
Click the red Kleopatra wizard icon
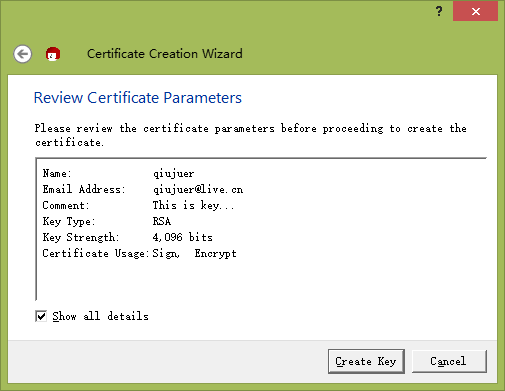(x=53, y=54)
